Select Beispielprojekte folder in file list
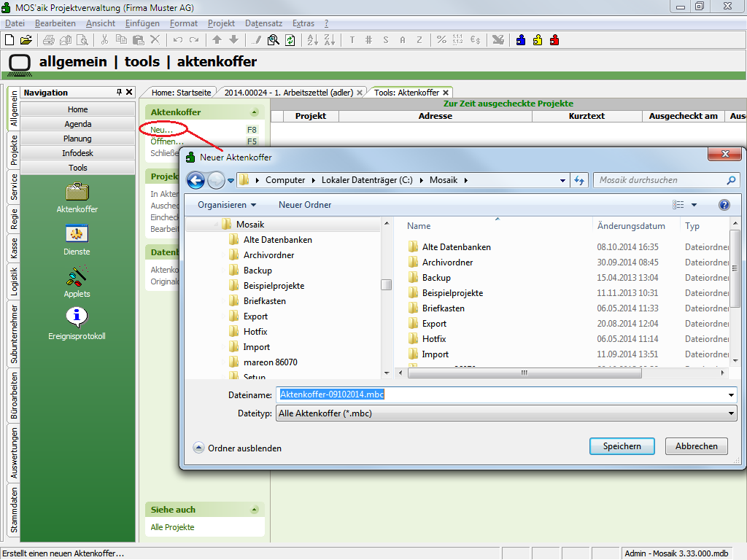 tap(452, 293)
